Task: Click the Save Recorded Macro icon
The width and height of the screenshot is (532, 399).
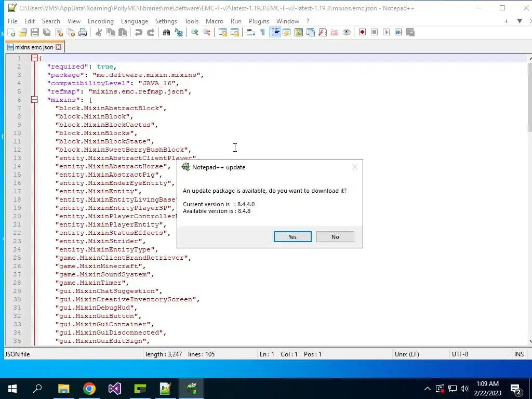Action: (410, 32)
